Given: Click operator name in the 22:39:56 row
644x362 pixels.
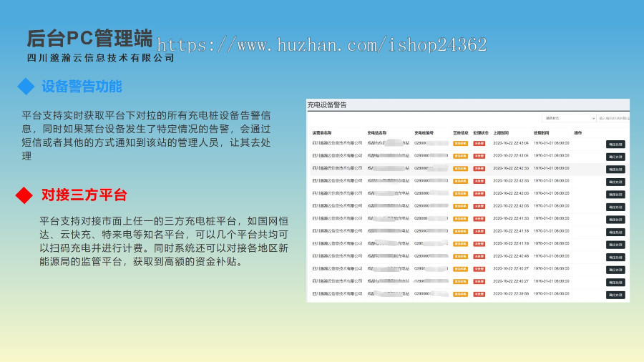Looking at the screenshot, I should 337,294.
